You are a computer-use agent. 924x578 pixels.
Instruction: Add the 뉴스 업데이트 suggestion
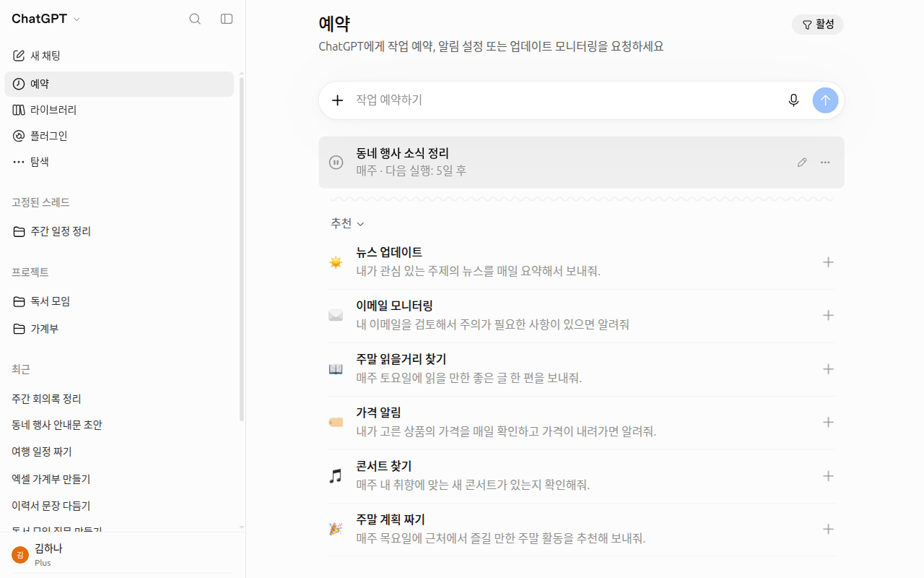pyautogui.click(x=828, y=262)
